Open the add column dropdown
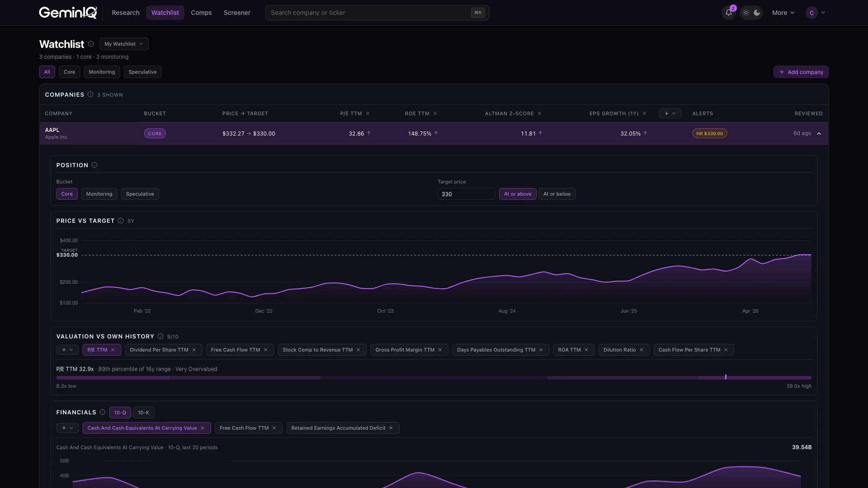Viewport: 868px width, 488px height. pyautogui.click(x=670, y=113)
